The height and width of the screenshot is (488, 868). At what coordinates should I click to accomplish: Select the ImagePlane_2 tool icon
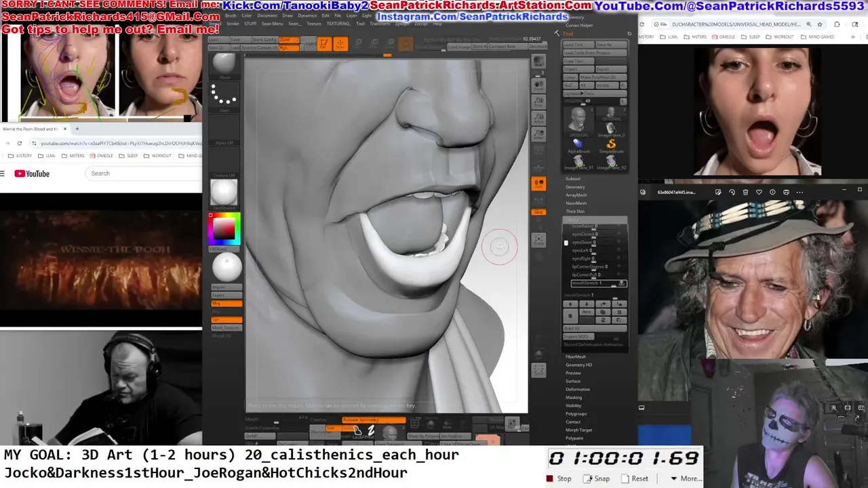pyautogui.click(x=611, y=129)
